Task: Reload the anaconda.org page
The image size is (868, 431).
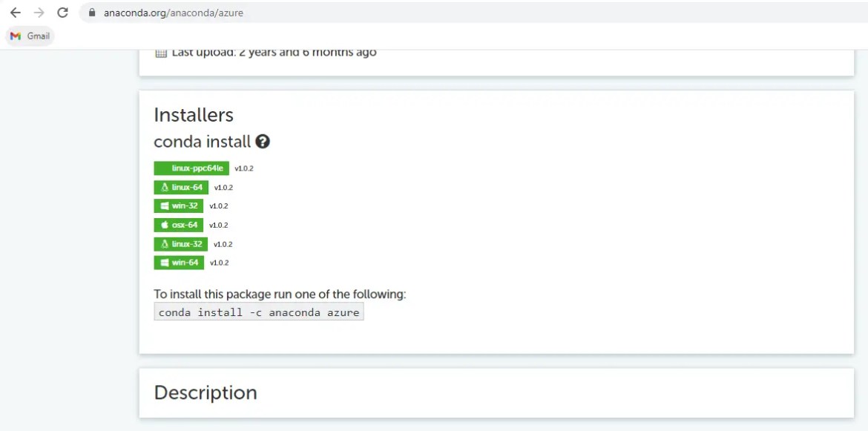Action: point(62,13)
